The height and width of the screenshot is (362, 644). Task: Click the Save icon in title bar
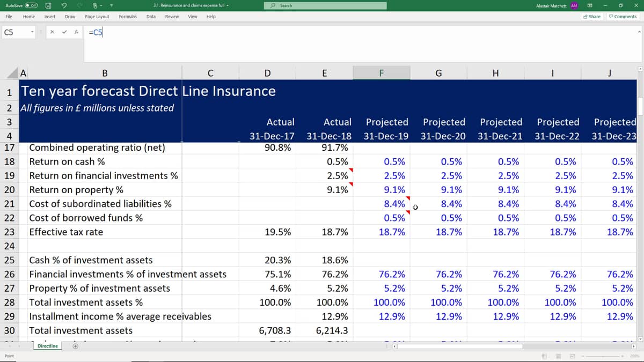pyautogui.click(x=49, y=5)
